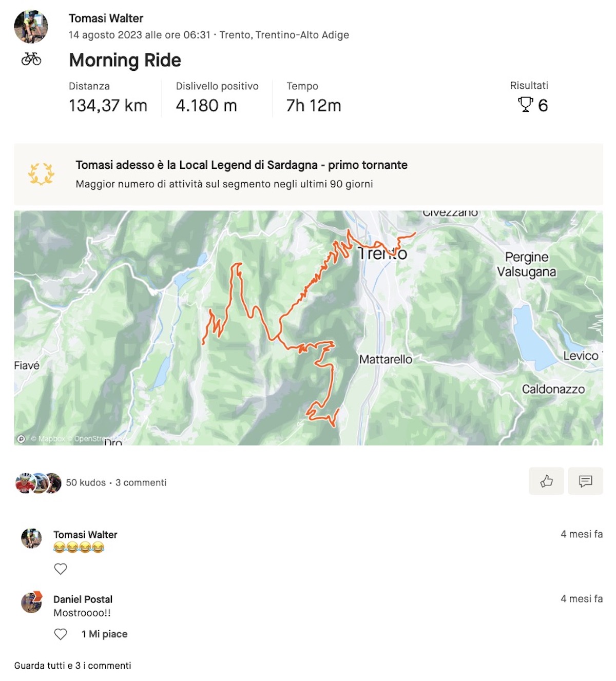
Task: Open Tomasi Walter's profile photo at top
Action: point(31,26)
